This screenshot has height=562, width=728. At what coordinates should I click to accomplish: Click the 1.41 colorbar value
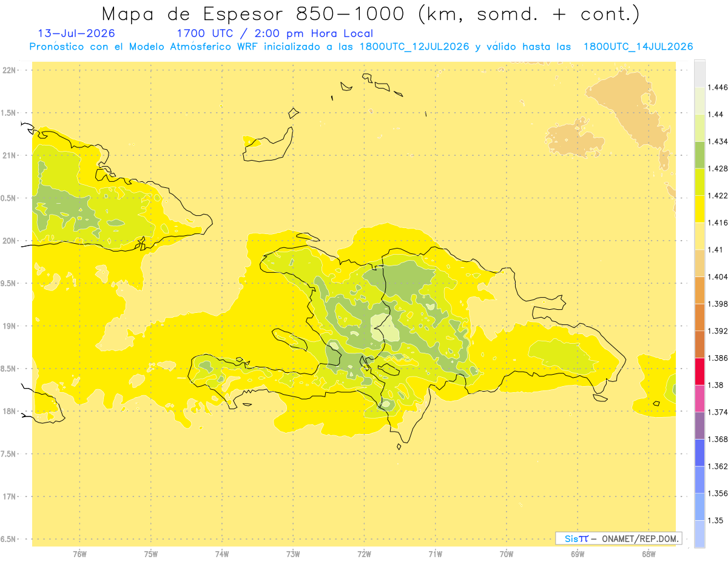(715, 250)
